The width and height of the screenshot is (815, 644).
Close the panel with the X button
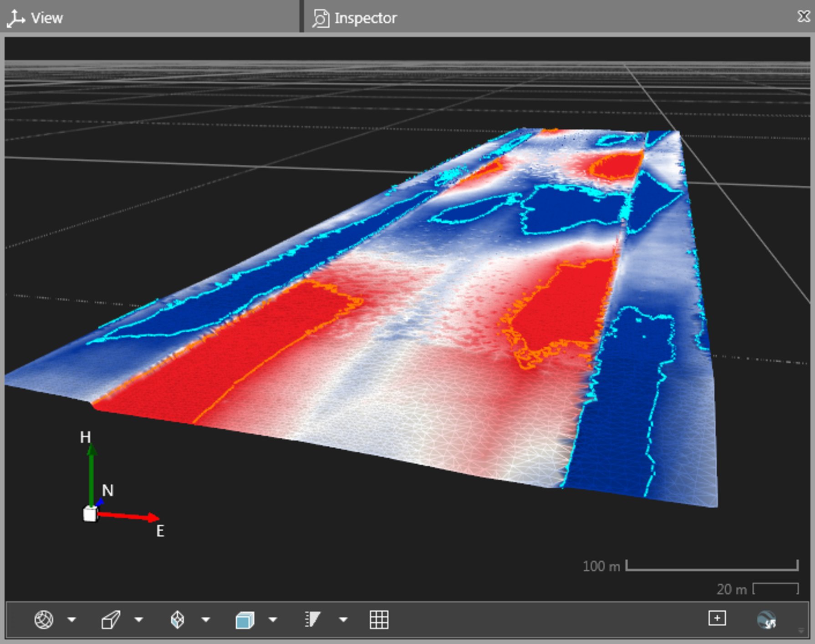pos(804,16)
